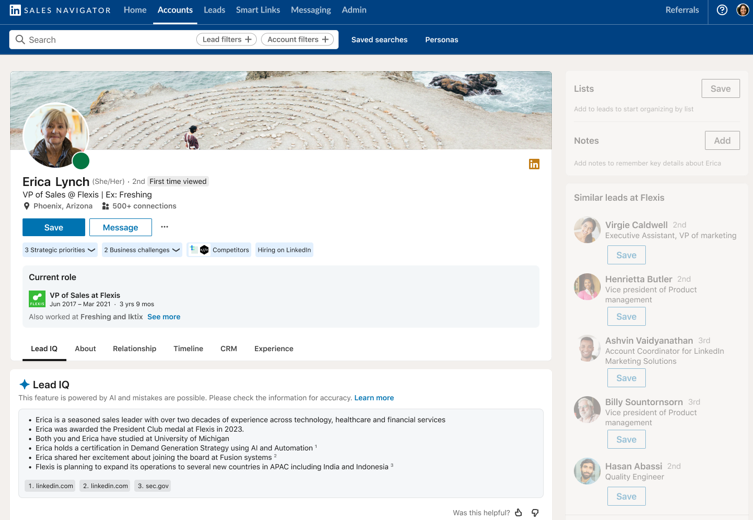The height and width of the screenshot is (520, 753).
Task: Open source 3. sec.gov
Action: [153, 486]
